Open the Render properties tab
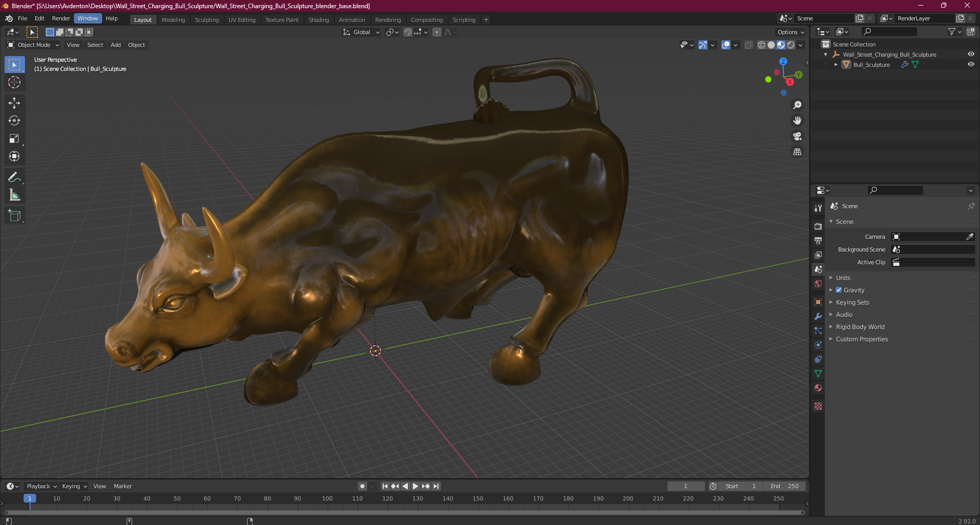The height and width of the screenshot is (525, 980). click(x=818, y=226)
